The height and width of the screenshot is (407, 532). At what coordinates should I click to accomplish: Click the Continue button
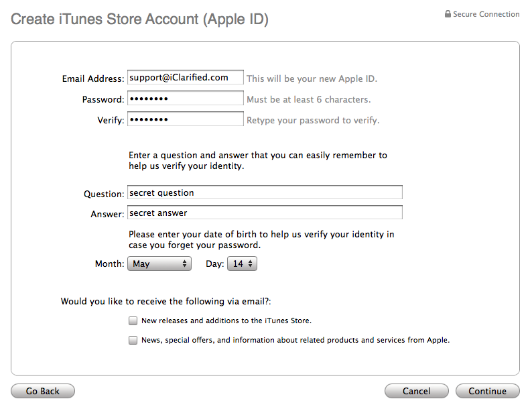point(488,391)
